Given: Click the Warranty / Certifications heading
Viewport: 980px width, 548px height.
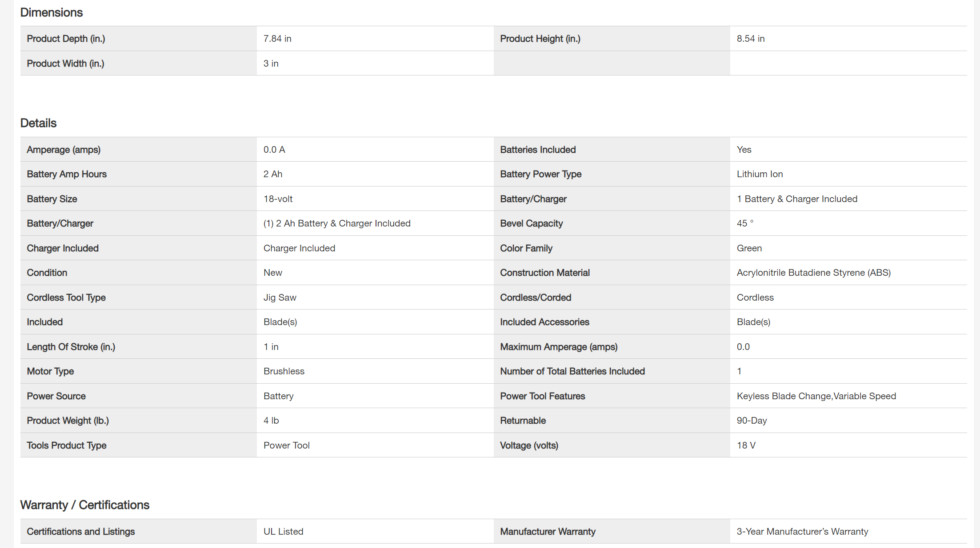Looking at the screenshot, I should [x=84, y=505].
